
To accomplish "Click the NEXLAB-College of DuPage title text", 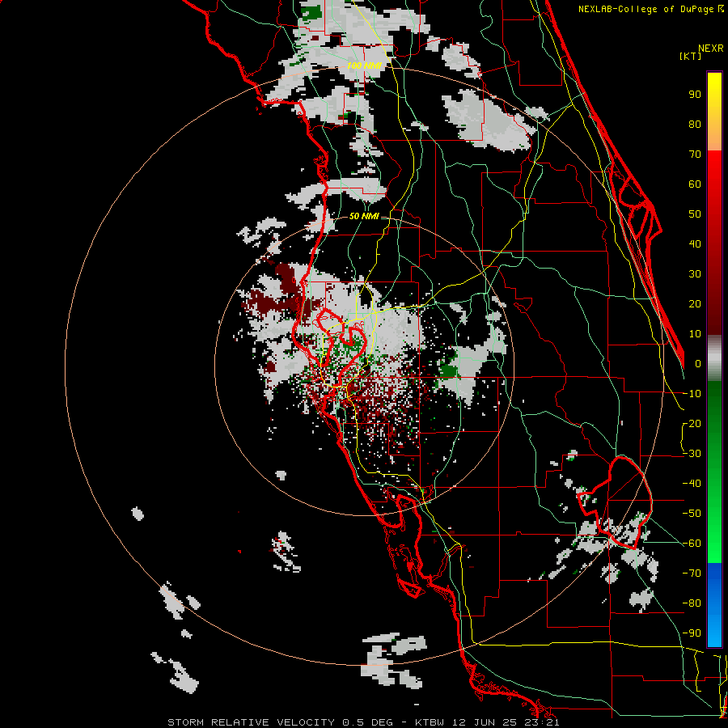I will (650, 9).
